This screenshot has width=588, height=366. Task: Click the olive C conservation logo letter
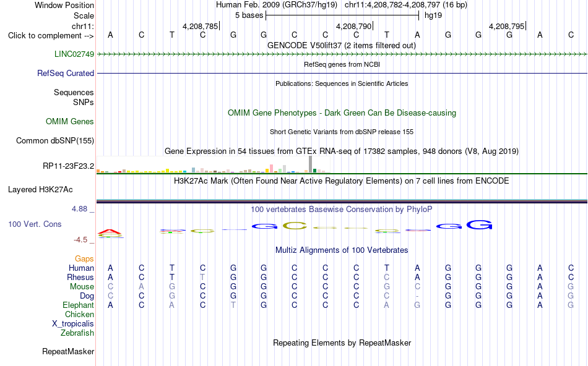click(295, 226)
